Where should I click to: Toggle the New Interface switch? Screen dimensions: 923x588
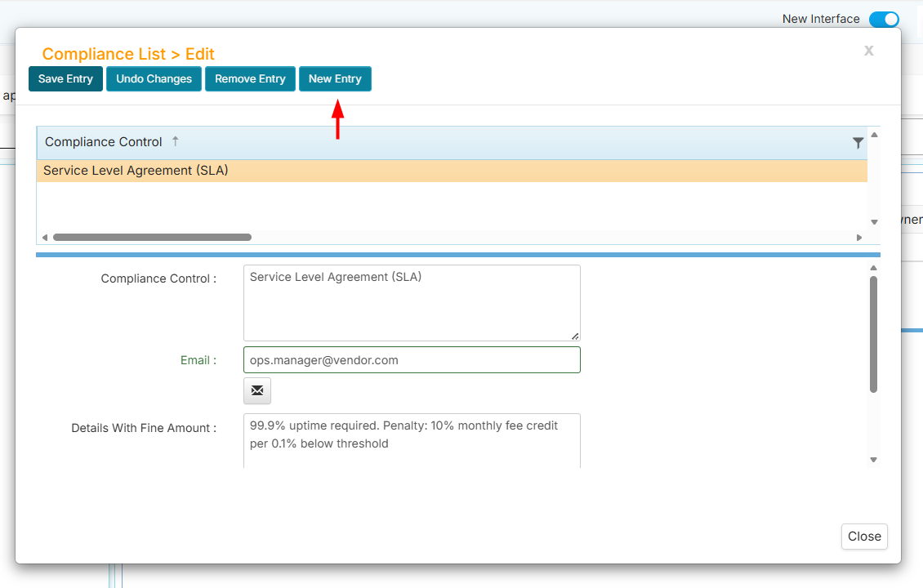point(884,19)
